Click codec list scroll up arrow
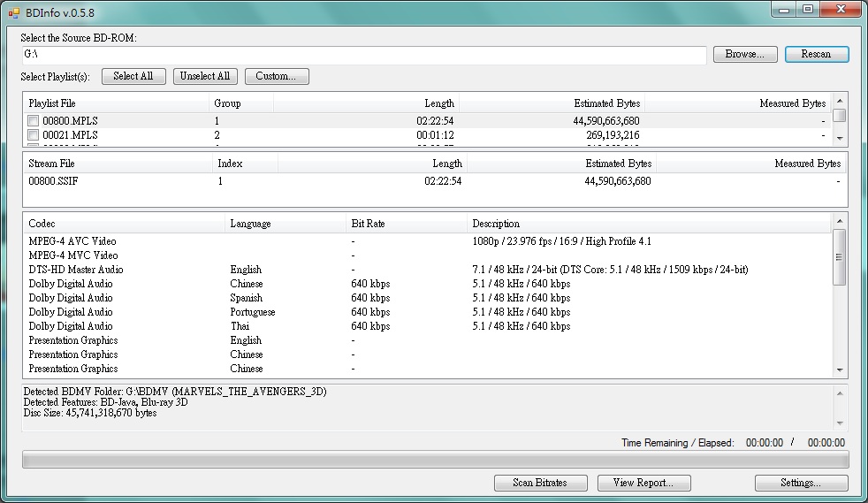868x503 pixels. 840,221
